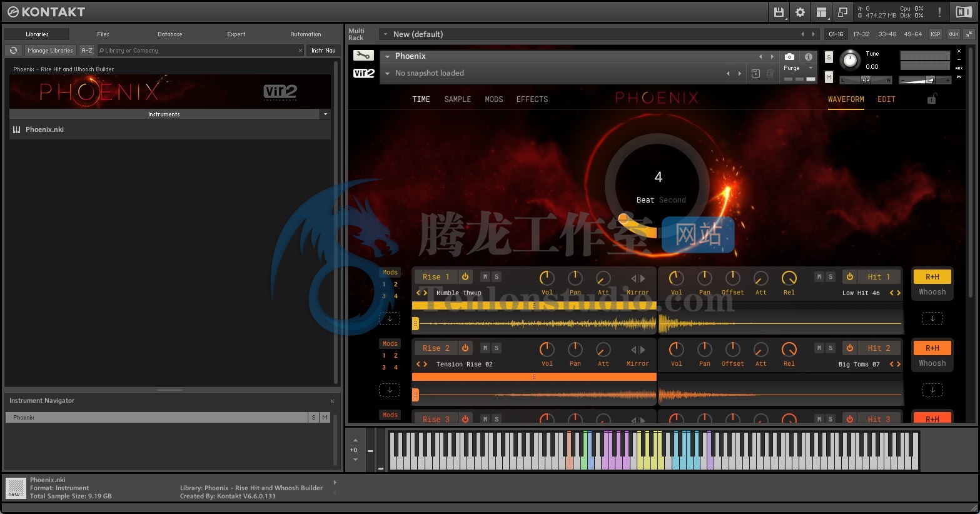Open Kontakt options gear
The width and height of the screenshot is (980, 514).
(800, 12)
